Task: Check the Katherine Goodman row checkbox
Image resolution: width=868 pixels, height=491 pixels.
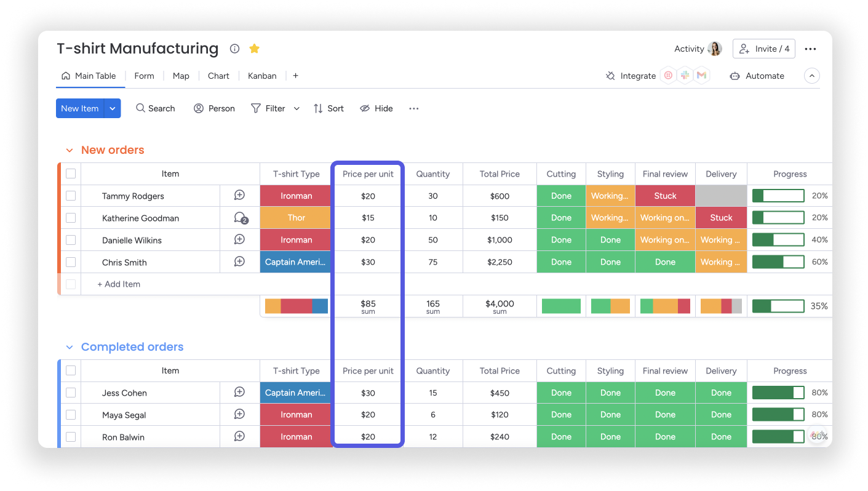Action: (x=71, y=218)
